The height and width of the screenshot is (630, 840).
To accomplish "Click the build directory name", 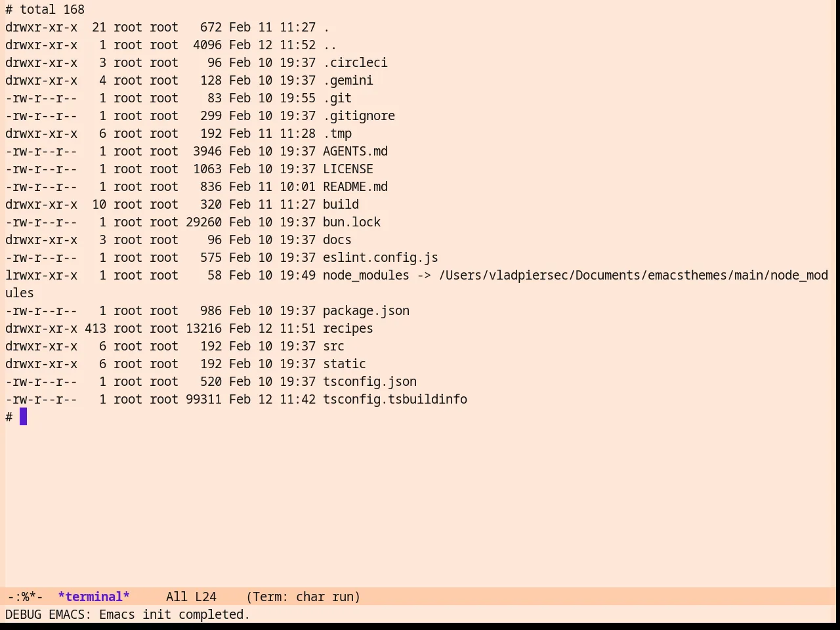I will [x=341, y=205].
